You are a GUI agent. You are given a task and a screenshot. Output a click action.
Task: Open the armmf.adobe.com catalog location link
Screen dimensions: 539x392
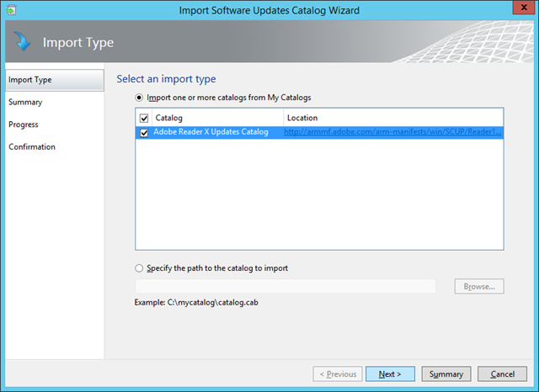[x=392, y=132]
